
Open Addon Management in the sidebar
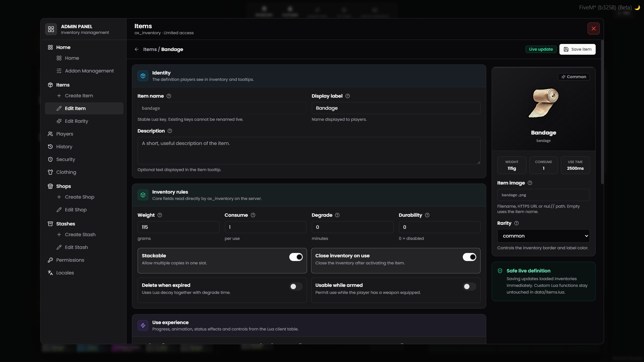[x=84, y=71]
